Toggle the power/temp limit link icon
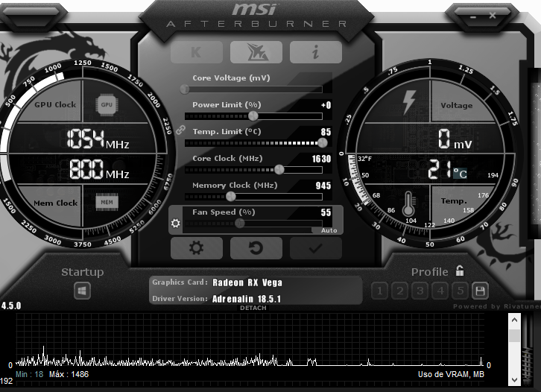 [x=180, y=130]
